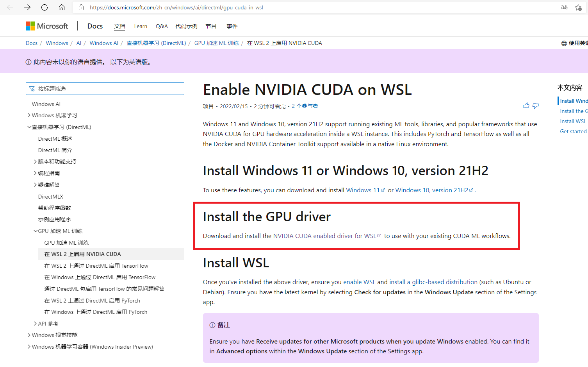Viewport: 588px width, 367px height.
Task: Open Windows AI tree item
Action: [46, 104]
